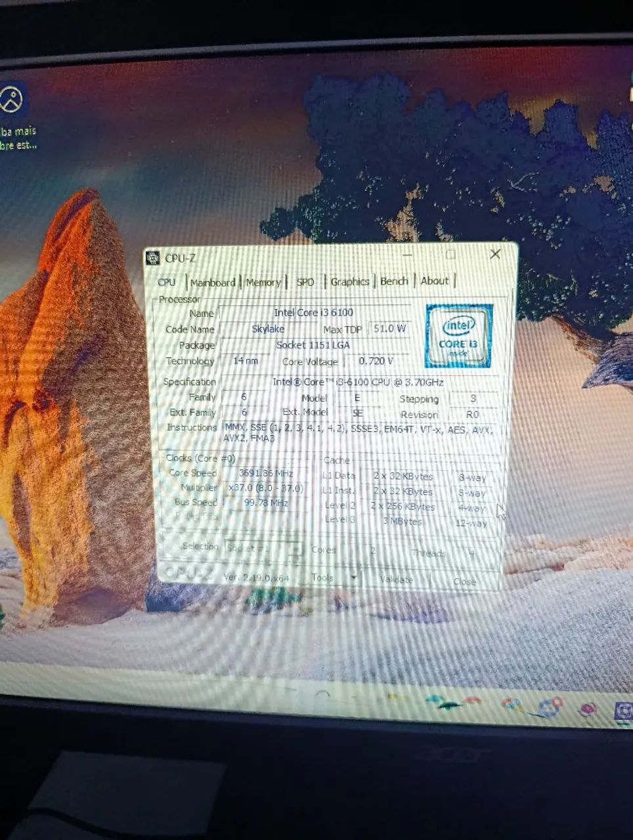Screen dimensions: 633x840
Task: Click the Package value 'Socket 1151 LGA'
Action: tap(314, 345)
